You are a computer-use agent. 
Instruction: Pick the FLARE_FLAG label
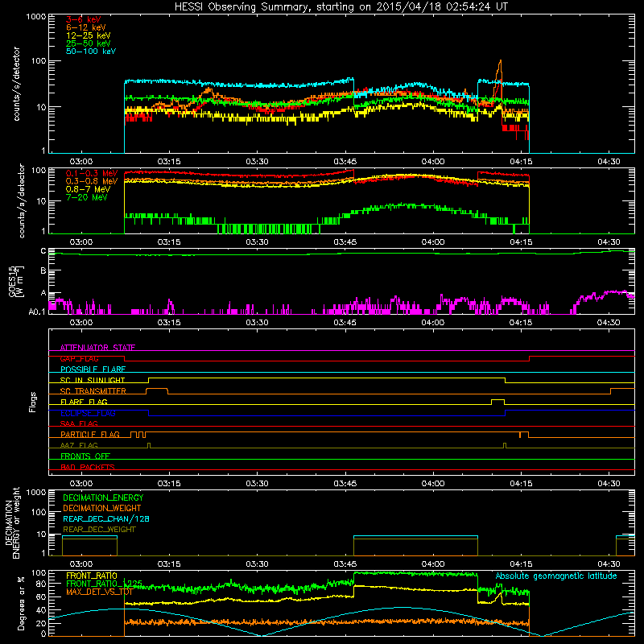tap(84, 402)
